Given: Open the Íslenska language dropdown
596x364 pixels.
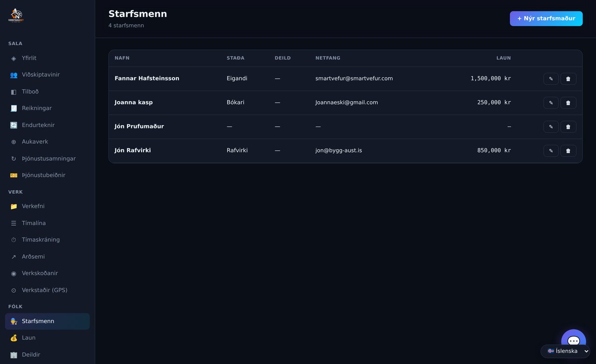Looking at the screenshot, I should click(565, 351).
